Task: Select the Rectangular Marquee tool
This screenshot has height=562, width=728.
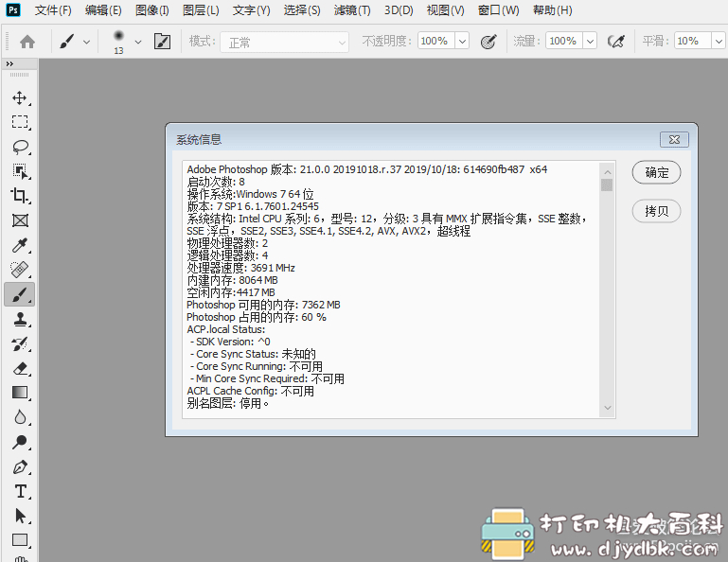Action: [x=20, y=122]
